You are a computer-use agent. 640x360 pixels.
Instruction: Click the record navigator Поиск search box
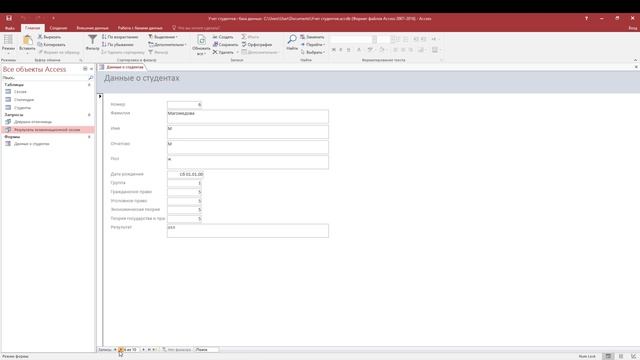pyautogui.click(x=207, y=350)
